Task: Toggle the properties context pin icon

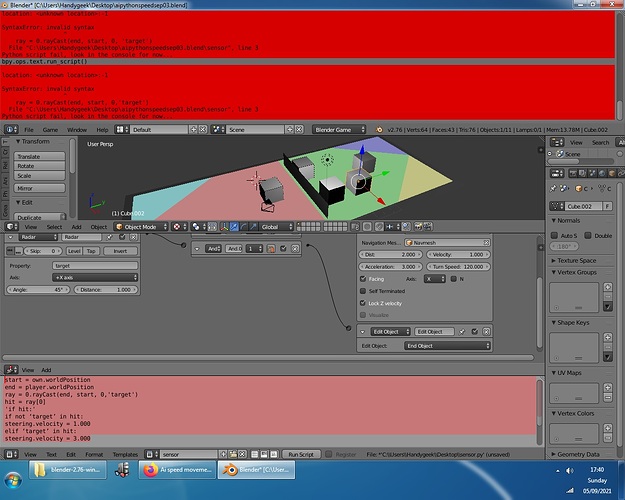Action: (x=553, y=189)
